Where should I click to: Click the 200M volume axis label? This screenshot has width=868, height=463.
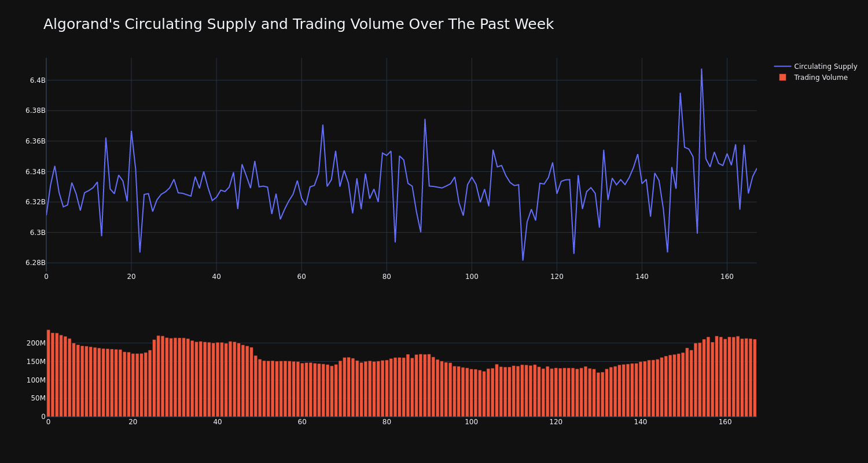[x=36, y=343]
